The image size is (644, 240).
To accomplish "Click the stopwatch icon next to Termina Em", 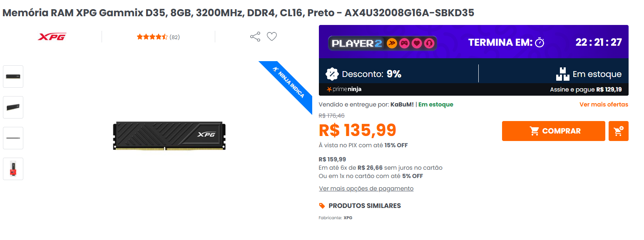I will [x=540, y=42].
